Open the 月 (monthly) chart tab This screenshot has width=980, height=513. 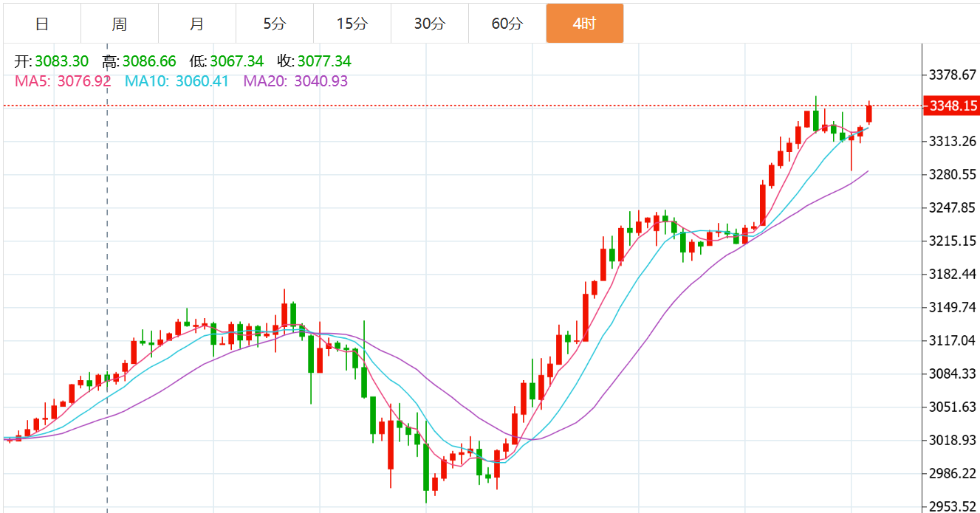tap(197, 24)
